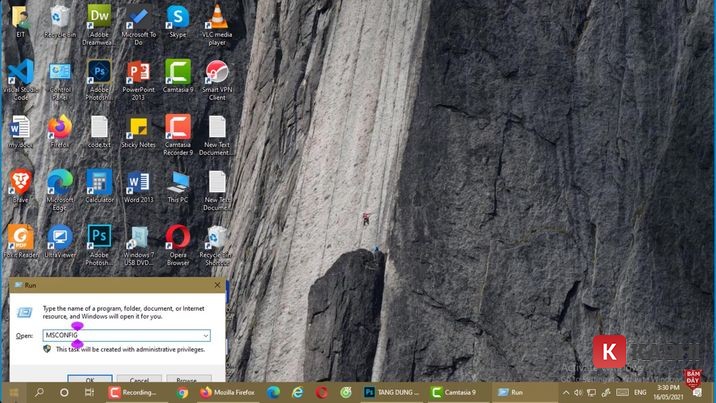Select the Foxit Reader desktop icon

(21, 242)
